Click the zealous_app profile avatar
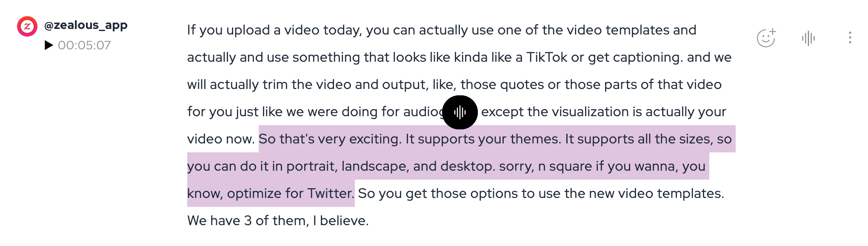 (x=27, y=26)
